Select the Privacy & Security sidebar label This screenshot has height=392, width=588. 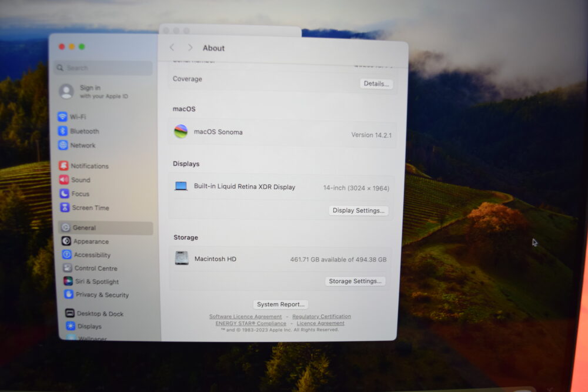coord(102,295)
